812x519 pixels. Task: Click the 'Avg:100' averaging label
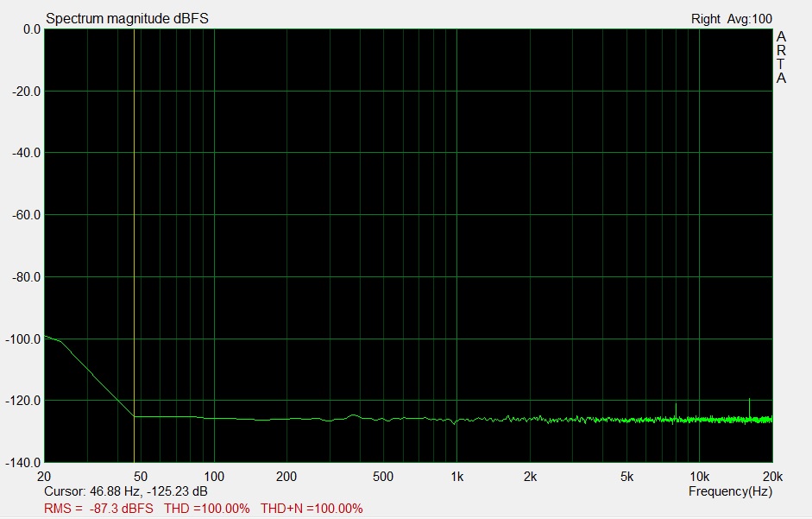pos(749,19)
